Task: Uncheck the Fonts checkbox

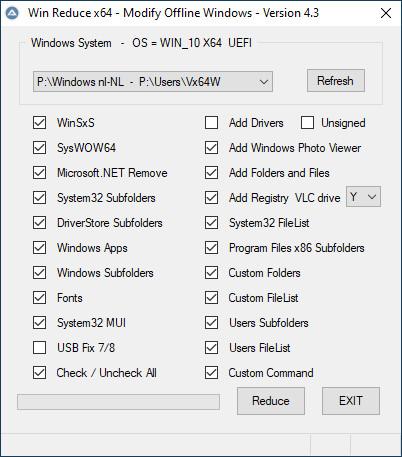Action: pyautogui.click(x=40, y=298)
